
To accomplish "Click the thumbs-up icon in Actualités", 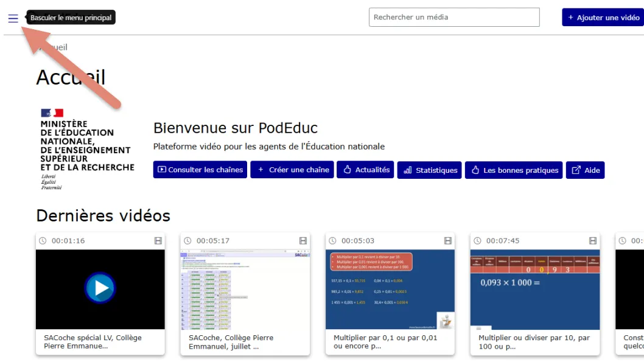I will tap(348, 169).
